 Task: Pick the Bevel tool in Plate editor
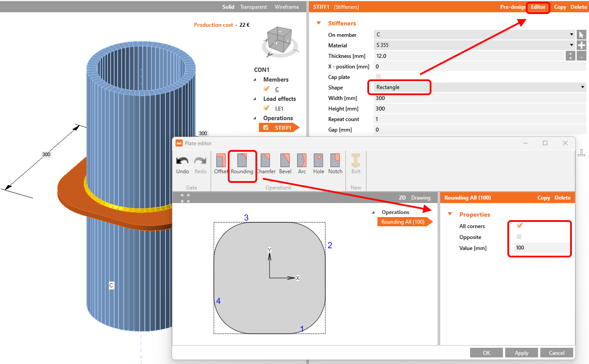285,161
